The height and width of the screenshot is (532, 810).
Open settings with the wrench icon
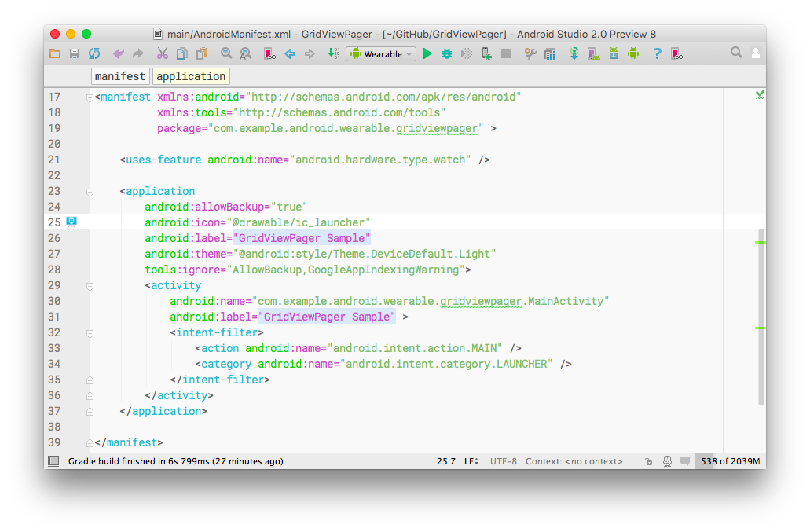(x=530, y=53)
